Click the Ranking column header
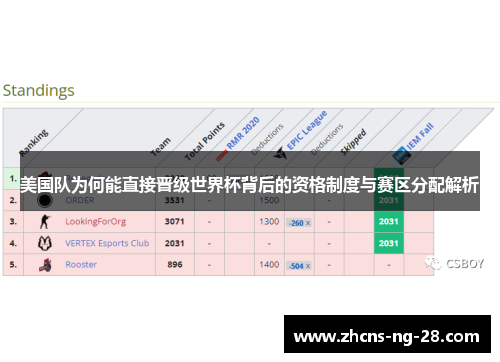500x362 pixels. pos(34,143)
